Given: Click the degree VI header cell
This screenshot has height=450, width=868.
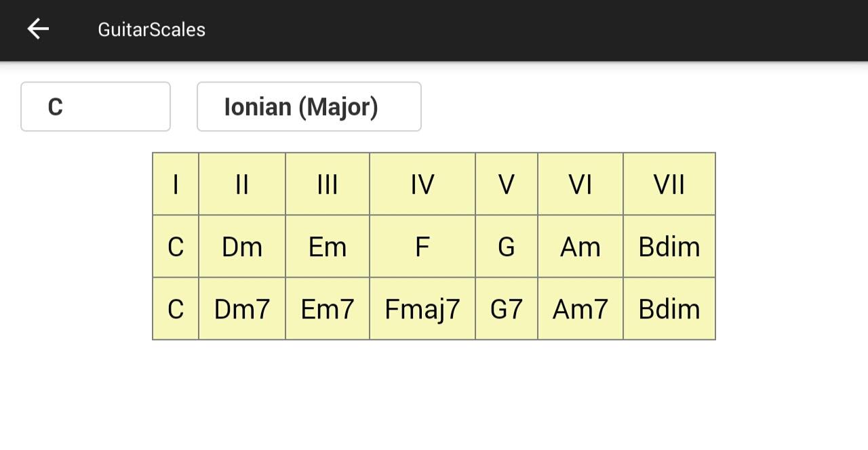Looking at the screenshot, I should point(580,184).
